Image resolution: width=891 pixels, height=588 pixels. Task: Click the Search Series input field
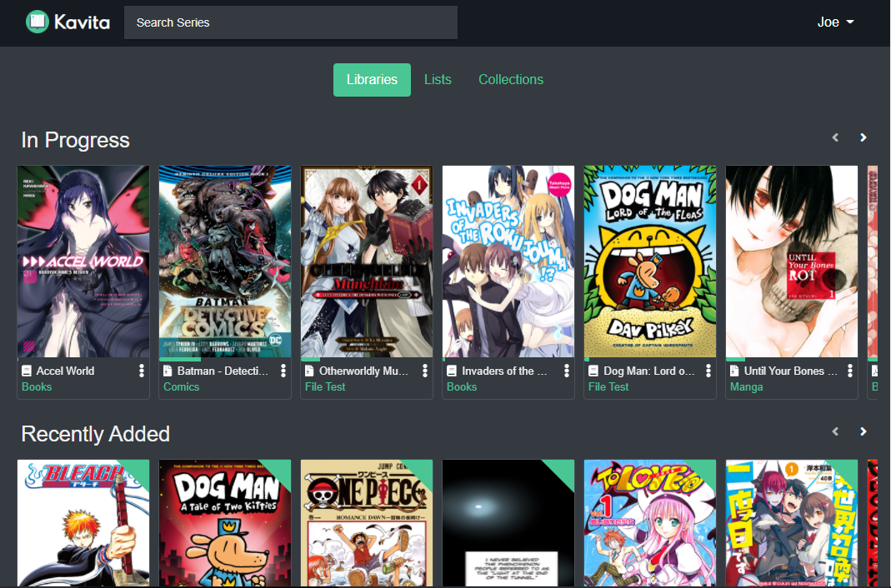pyautogui.click(x=290, y=22)
